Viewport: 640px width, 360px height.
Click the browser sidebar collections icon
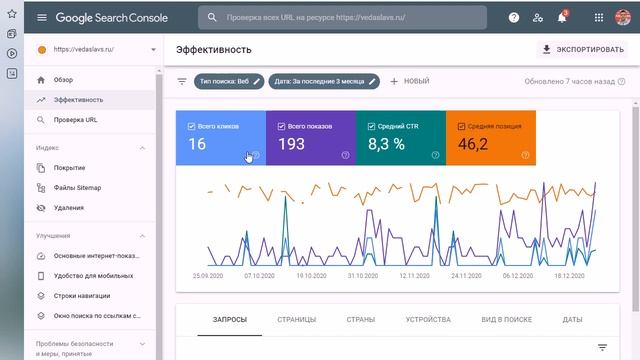[12, 33]
